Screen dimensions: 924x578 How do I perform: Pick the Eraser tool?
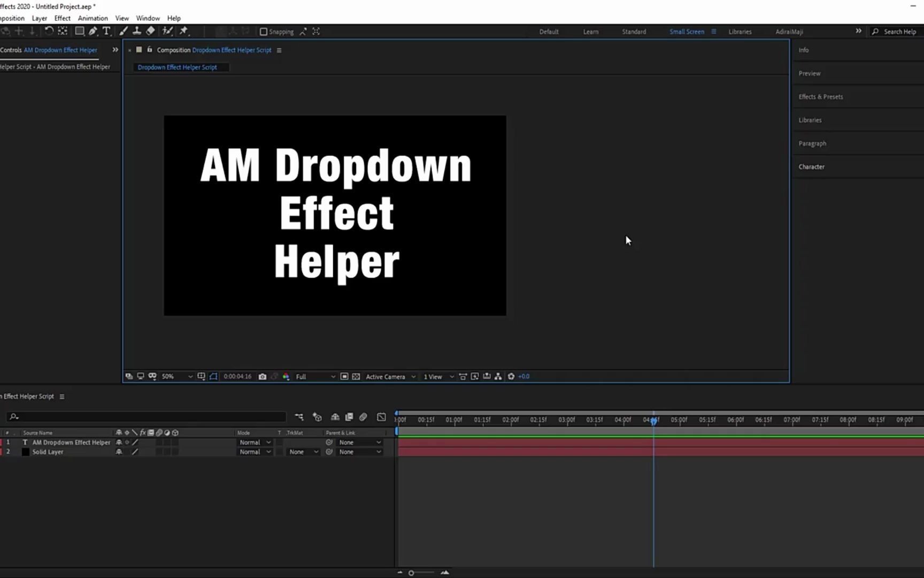pyautogui.click(x=150, y=31)
